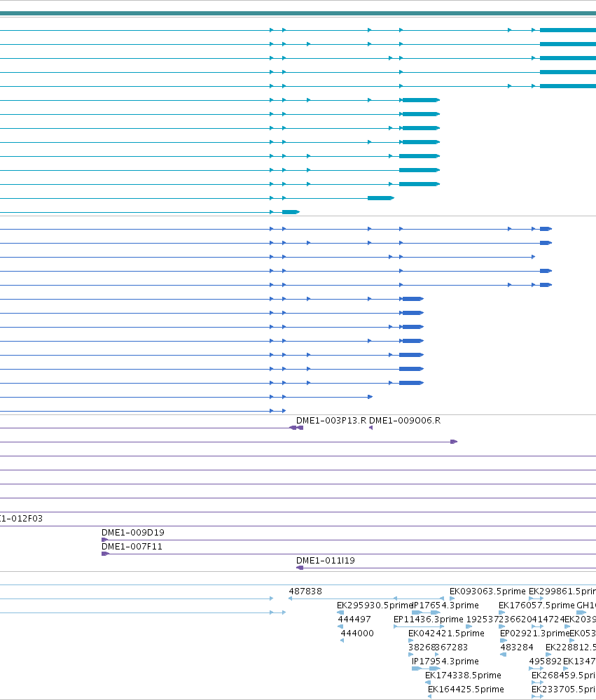Select the arrow glyph under EK174338.5prime
This screenshot has height=700, width=596.
428,682
